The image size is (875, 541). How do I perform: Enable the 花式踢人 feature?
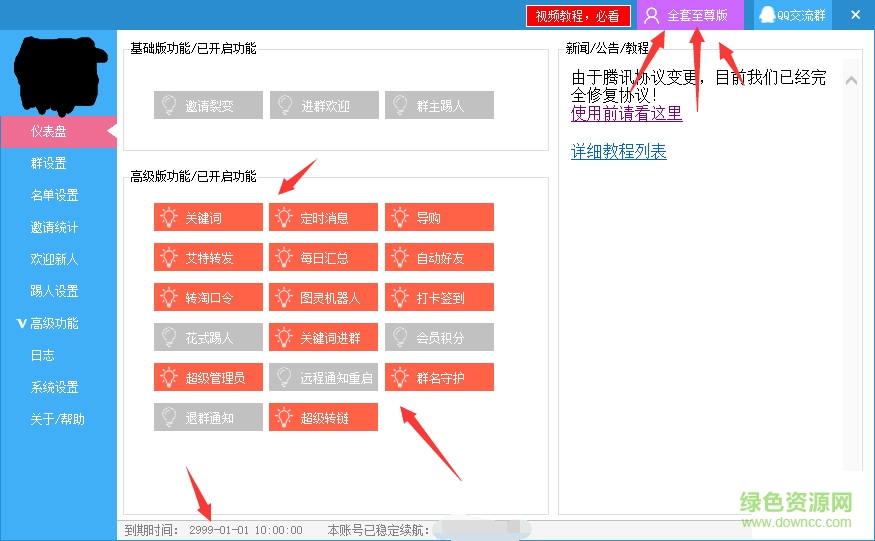[208, 338]
